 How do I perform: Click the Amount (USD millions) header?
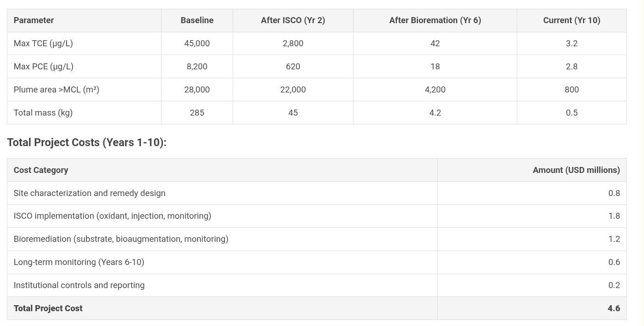576,170
